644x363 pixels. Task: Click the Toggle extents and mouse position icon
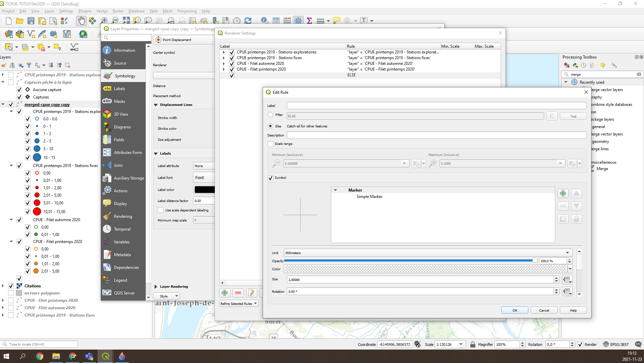pos(418,344)
